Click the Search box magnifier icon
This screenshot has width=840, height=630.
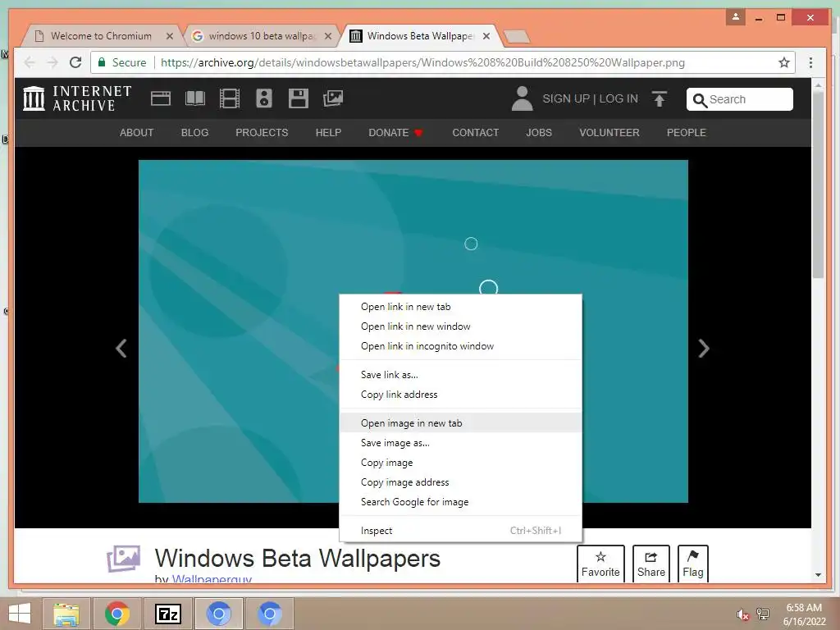700,99
